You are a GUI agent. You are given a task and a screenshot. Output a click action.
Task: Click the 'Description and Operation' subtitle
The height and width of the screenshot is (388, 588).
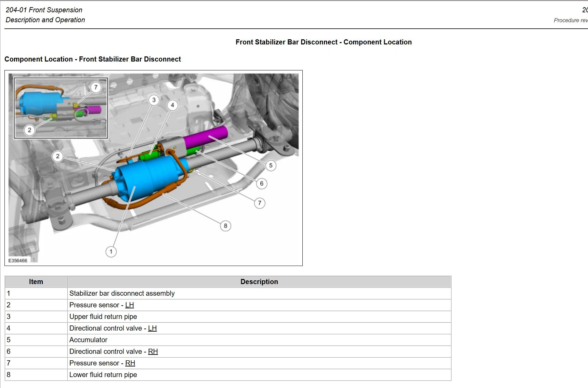(45, 20)
